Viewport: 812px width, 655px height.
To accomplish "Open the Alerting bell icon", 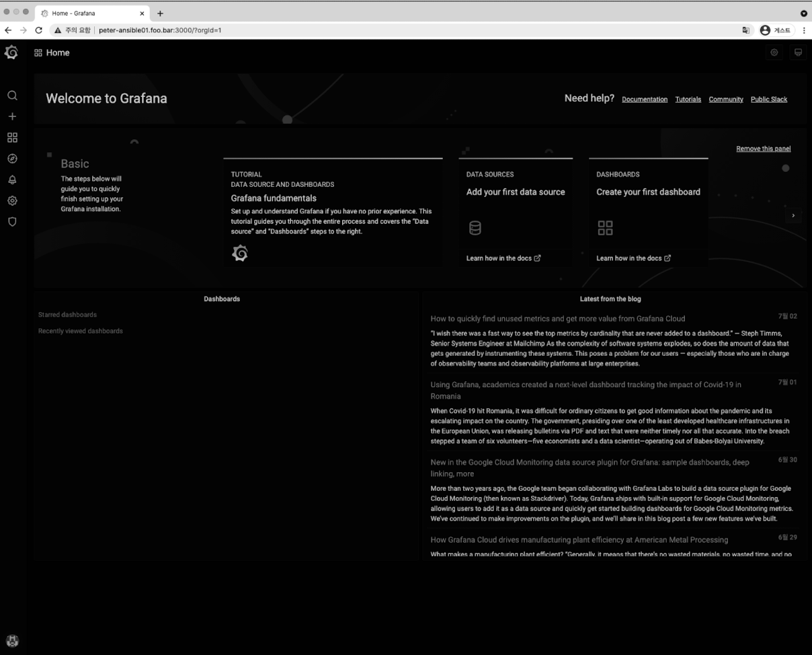I will 12,180.
